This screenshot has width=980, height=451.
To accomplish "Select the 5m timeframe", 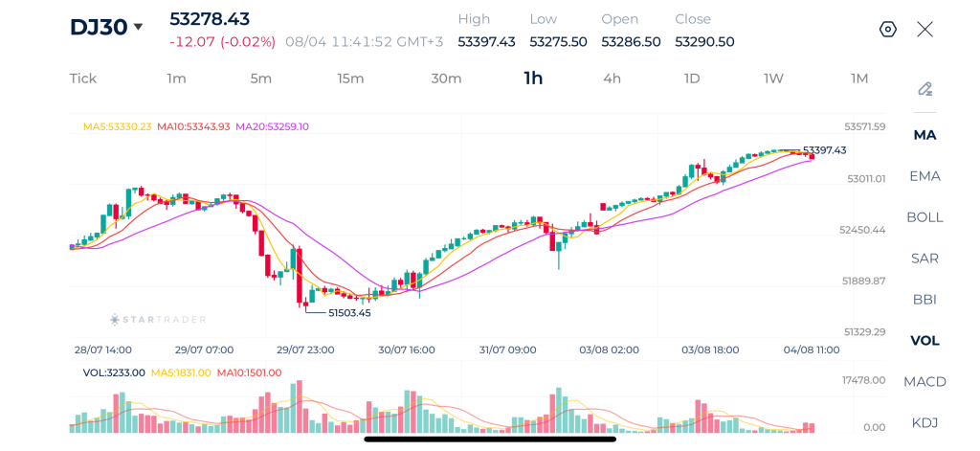I will coord(260,79).
